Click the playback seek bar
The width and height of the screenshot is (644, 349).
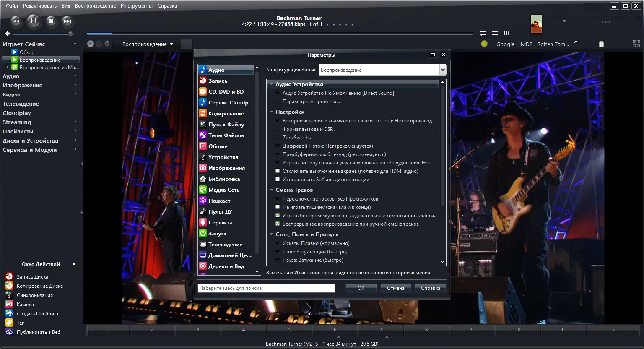tap(280, 34)
